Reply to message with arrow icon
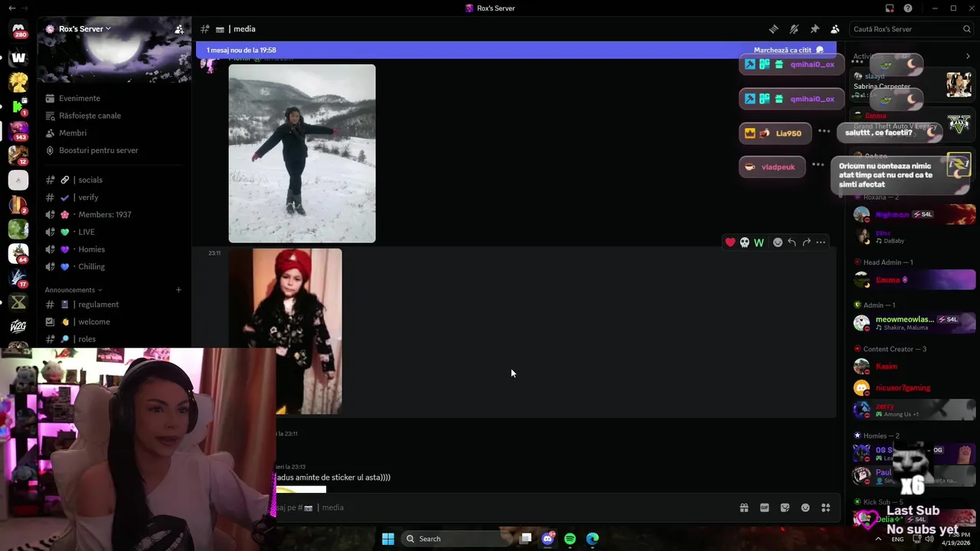Viewport: 980px width, 551px height. [792, 243]
